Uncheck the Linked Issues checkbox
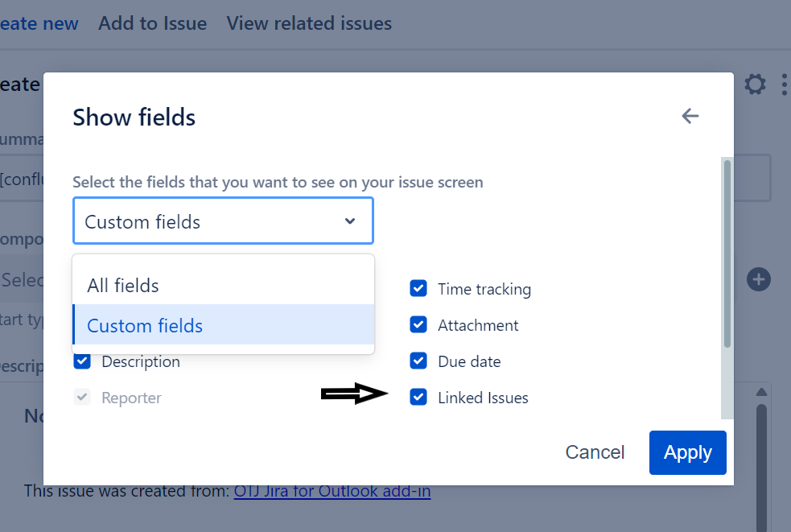This screenshot has height=532, width=791. pyautogui.click(x=418, y=398)
